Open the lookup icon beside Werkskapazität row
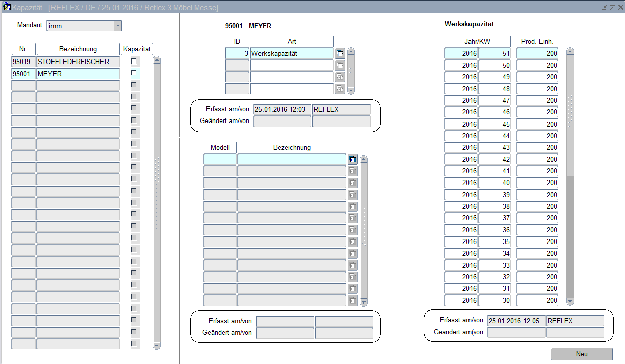The image size is (625, 364). [340, 53]
